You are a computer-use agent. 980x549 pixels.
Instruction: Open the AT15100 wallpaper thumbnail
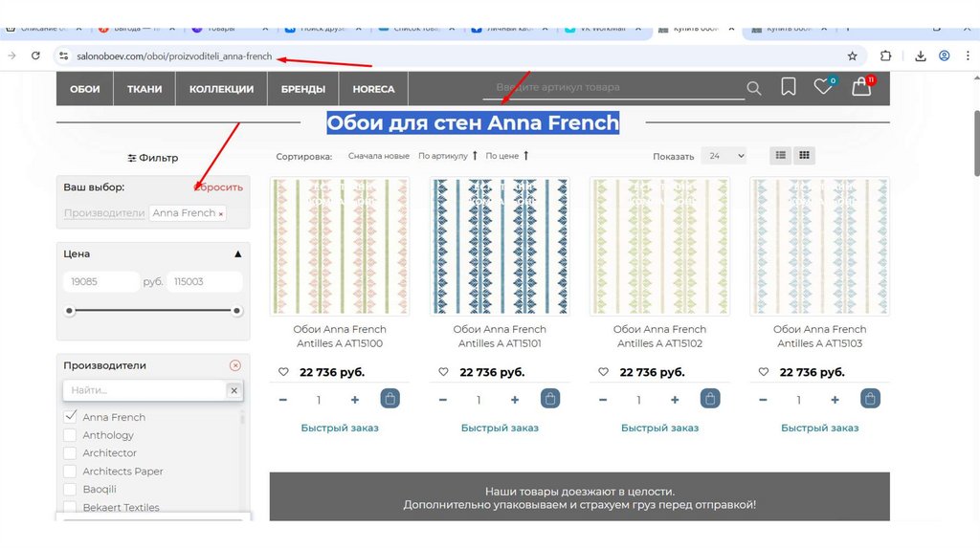tap(340, 246)
